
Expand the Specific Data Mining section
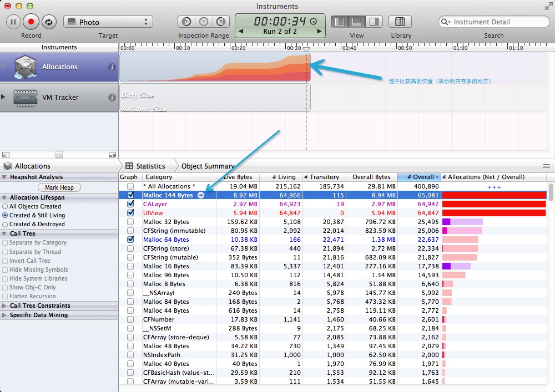point(4,315)
